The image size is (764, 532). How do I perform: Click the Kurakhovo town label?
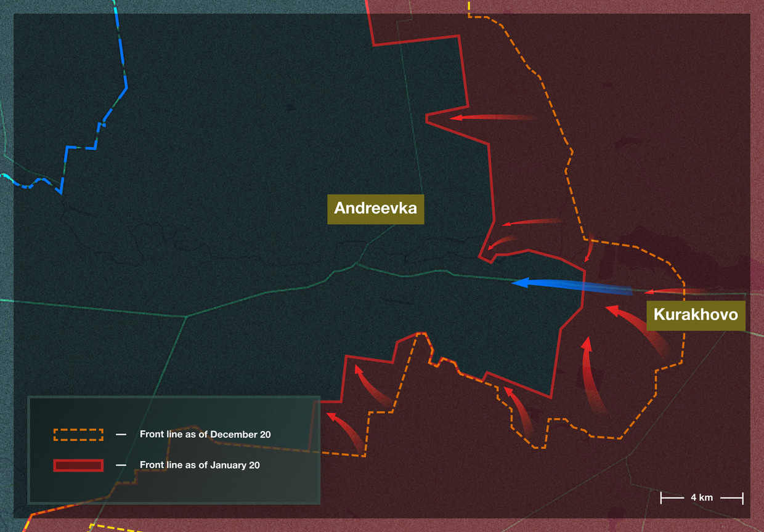[695, 315]
